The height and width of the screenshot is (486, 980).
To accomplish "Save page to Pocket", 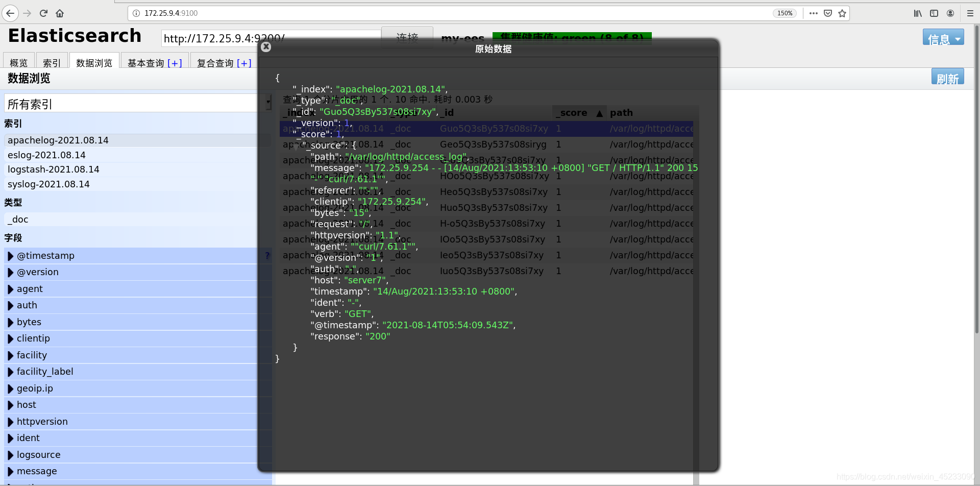I will (828, 13).
